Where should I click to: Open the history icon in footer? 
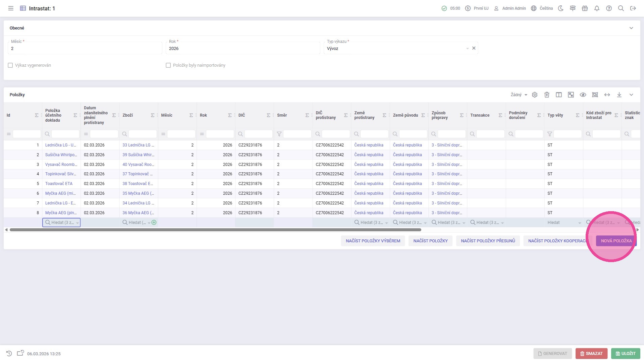click(9, 353)
